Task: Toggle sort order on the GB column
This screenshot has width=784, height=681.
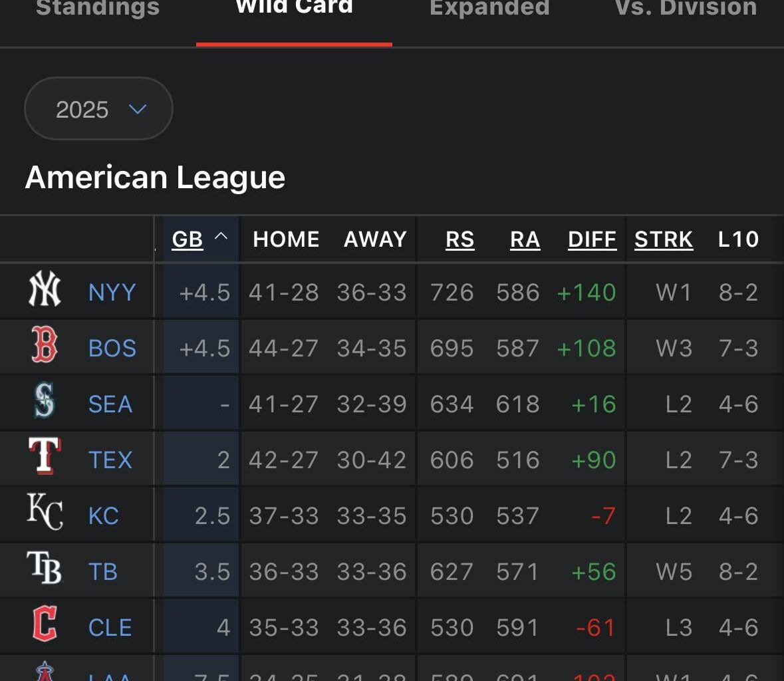Action: click(187, 239)
